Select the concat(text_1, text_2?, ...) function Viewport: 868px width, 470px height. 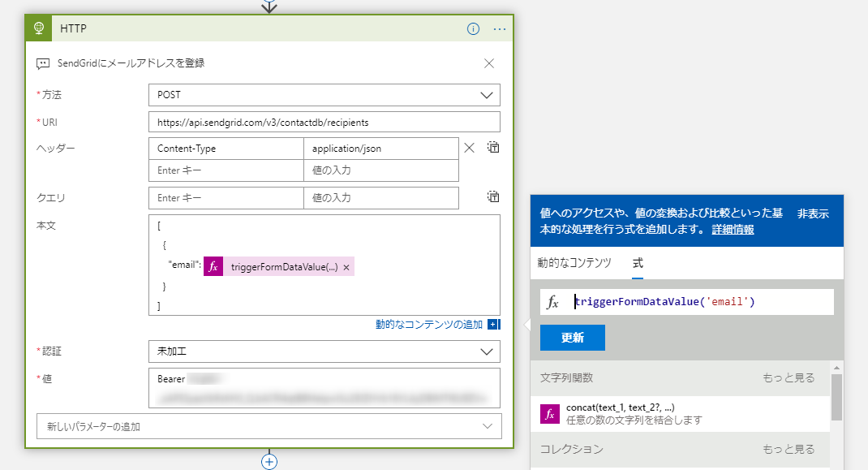click(x=680, y=414)
